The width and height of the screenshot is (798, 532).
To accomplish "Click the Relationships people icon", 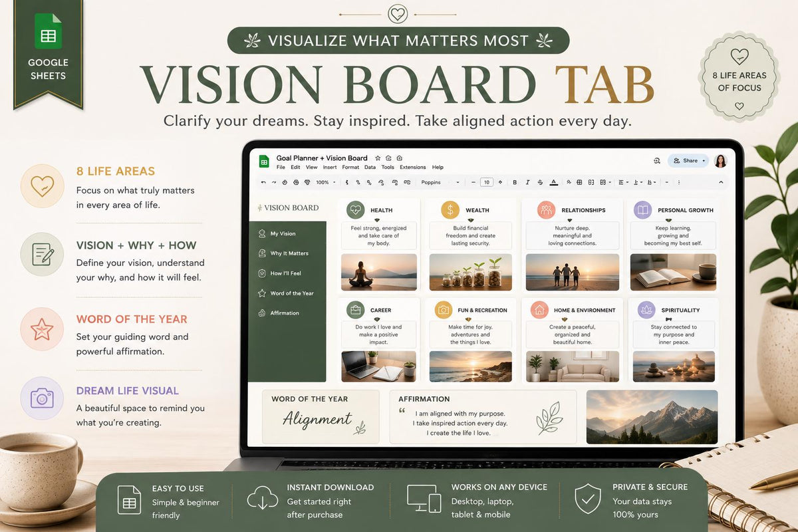I will [x=547, y=210].
